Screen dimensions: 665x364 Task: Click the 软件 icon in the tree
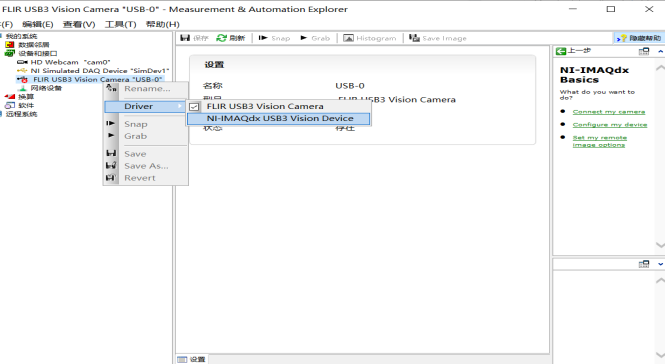click(10, 106)
